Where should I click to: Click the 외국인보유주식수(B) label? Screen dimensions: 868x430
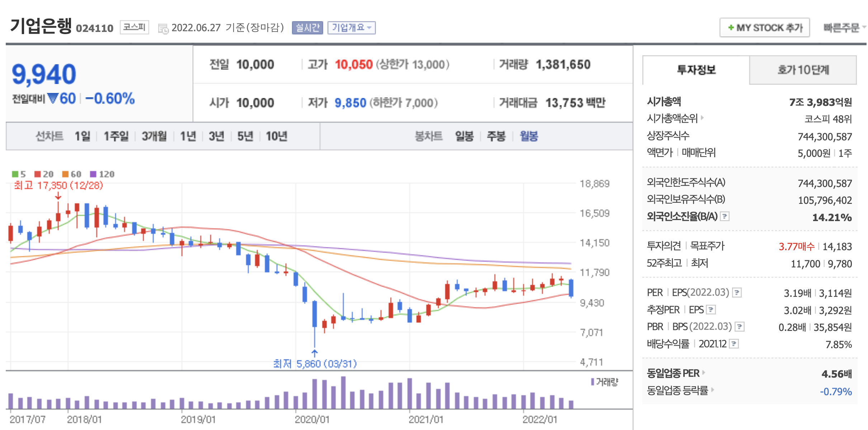686,199
